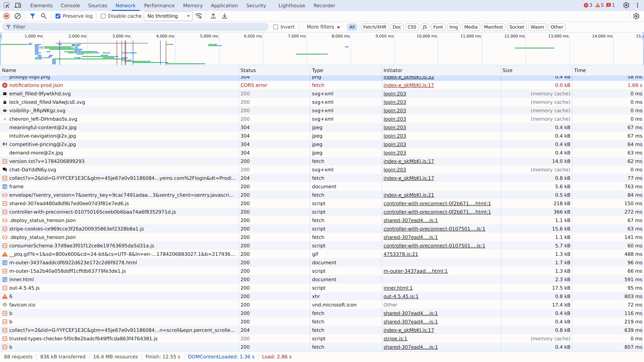Click the warning count badge
This screenshot has width=644, height=362.
tap(600, 5)
